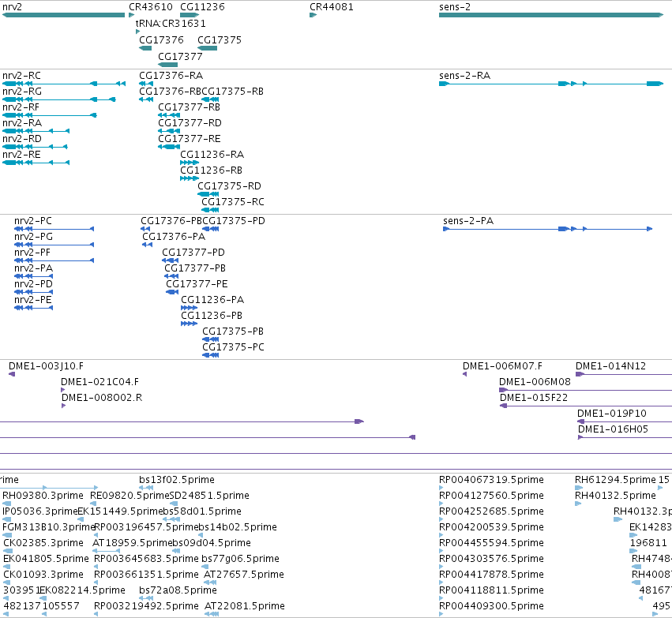Click EST AT27657.5prime
672x618 pixels.
click(x=244, y=575)
